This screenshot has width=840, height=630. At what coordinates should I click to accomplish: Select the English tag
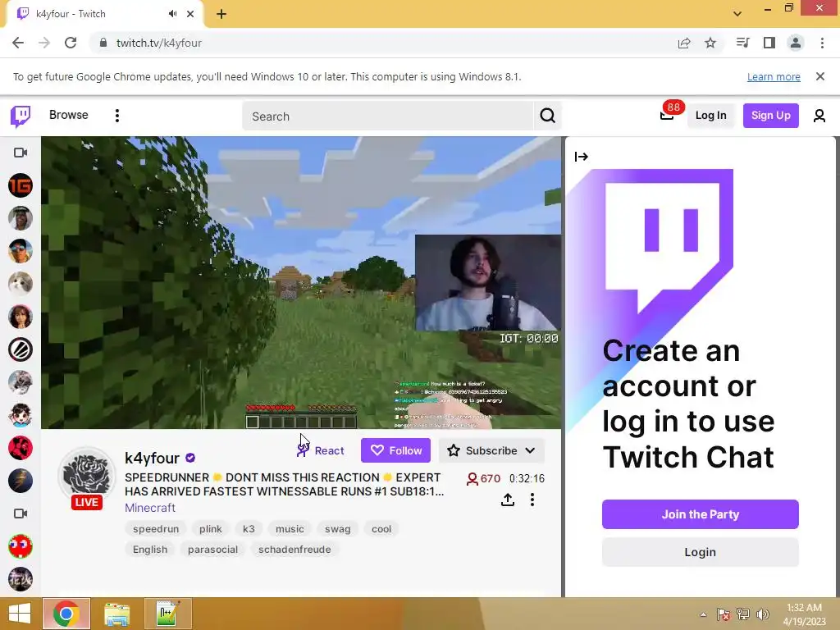pyautogui.click(x=150, y=550)
